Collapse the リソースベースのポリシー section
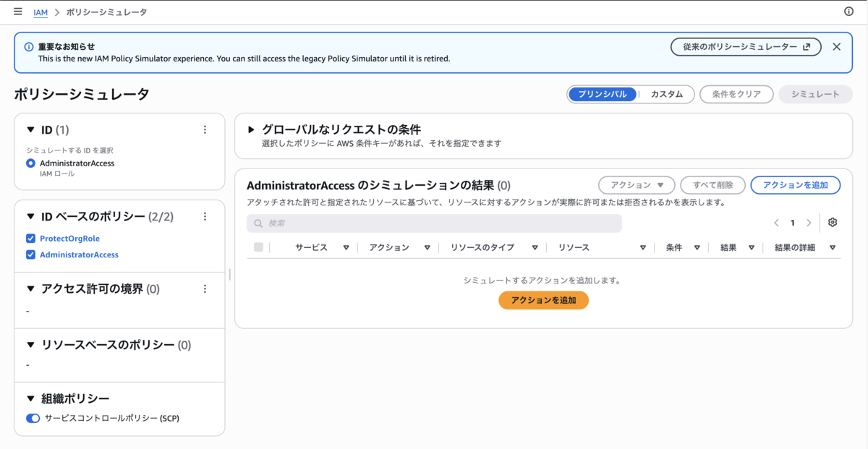 [30, 345]
